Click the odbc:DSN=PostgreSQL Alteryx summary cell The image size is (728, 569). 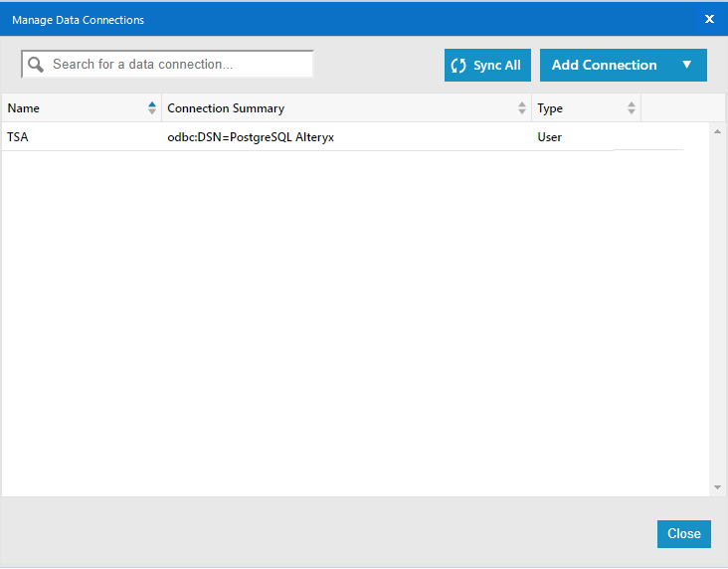point(251,137)
